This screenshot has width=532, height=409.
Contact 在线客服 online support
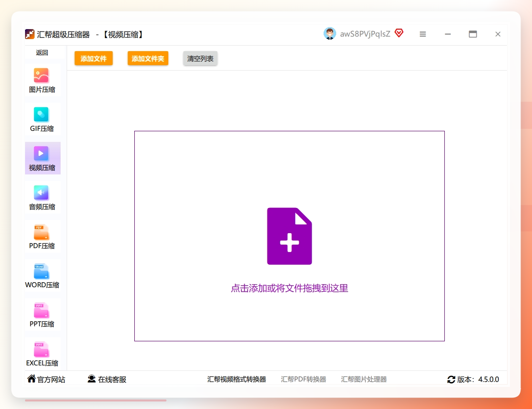click(x=107, y=379)
